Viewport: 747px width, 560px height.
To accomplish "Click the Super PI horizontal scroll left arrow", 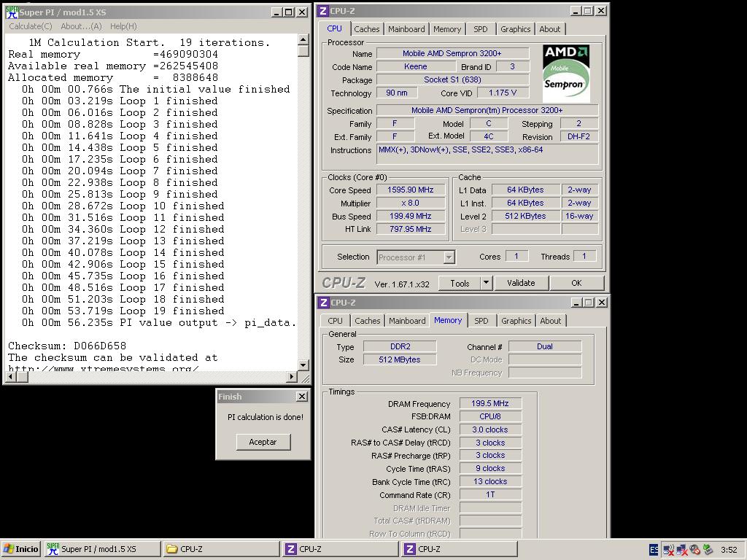I will 10,377.
